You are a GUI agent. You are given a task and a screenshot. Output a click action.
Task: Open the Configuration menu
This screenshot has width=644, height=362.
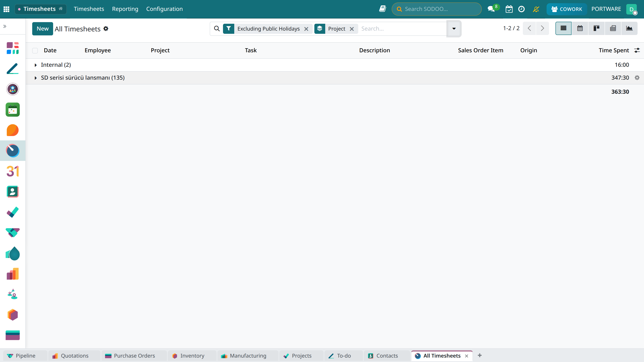coord(164,9)
